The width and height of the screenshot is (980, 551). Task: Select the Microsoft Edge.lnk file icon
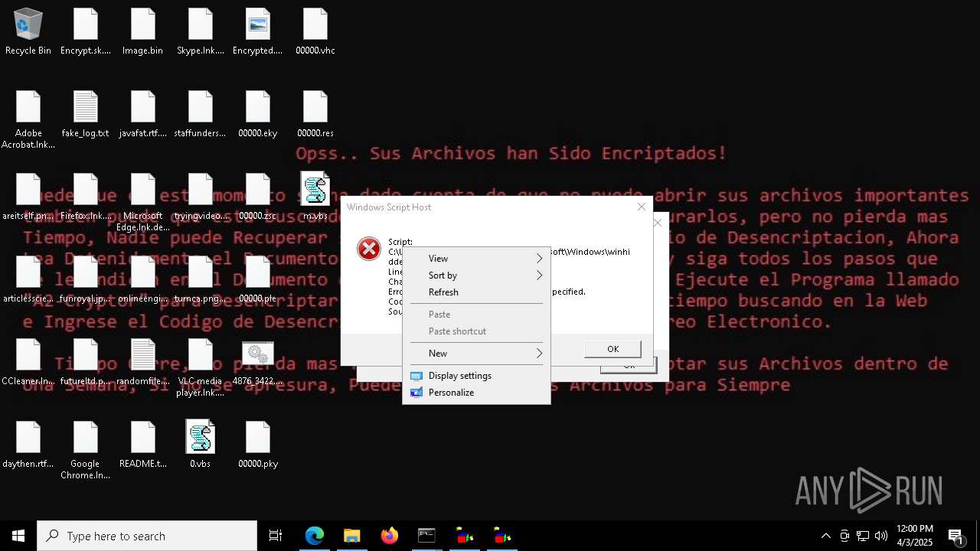click(143, 203)
